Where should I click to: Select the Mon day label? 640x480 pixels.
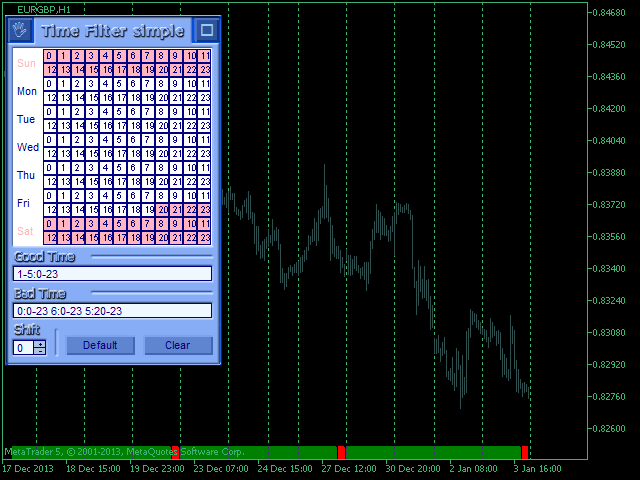pos(27,91)
